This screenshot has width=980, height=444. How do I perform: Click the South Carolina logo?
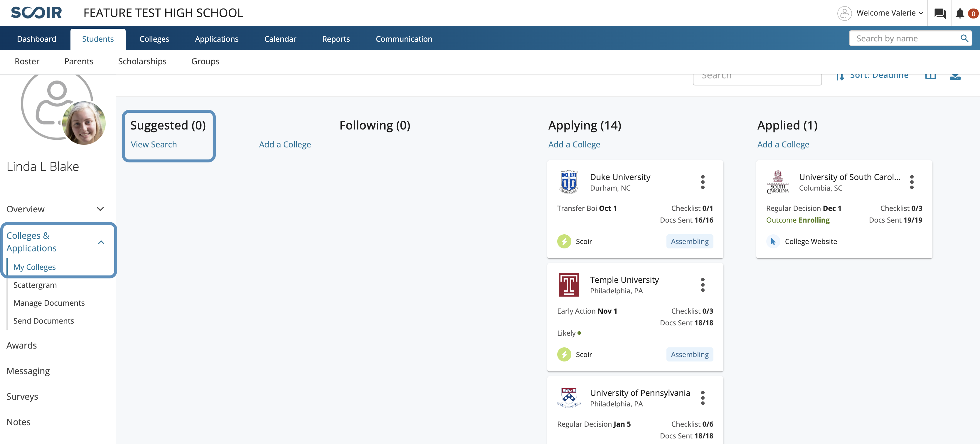(x=778, y=182)
